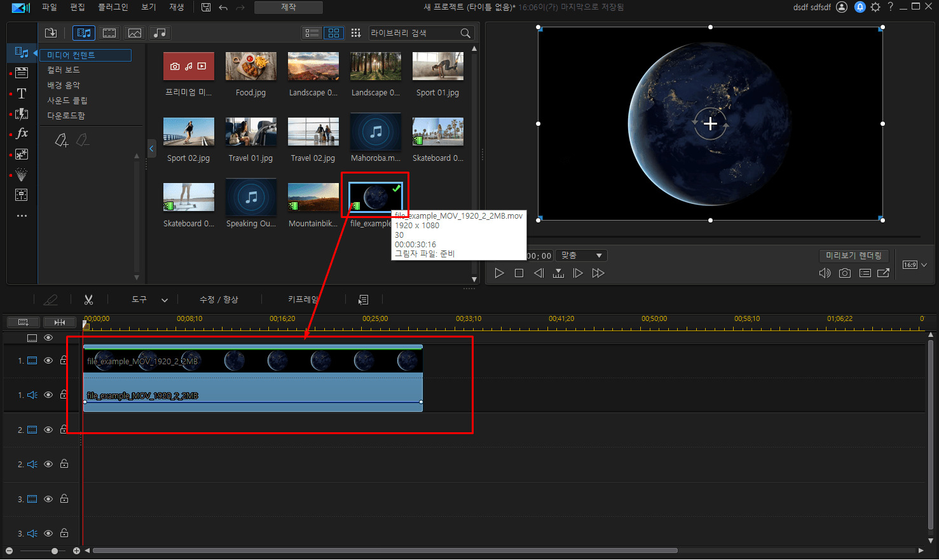Click the split scissors tool

pyautogui.click(x=88, y=299)
